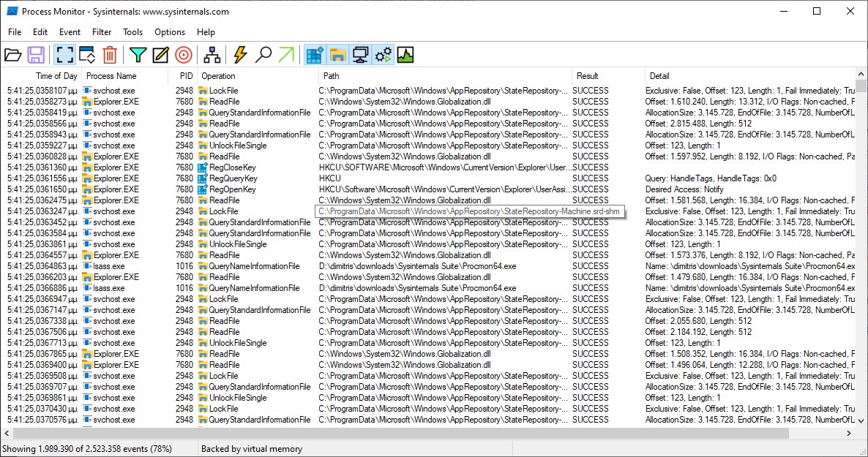868x457 pixels.
Task: Click the Process Monitor title bar icon
Action: pos(12,11)
